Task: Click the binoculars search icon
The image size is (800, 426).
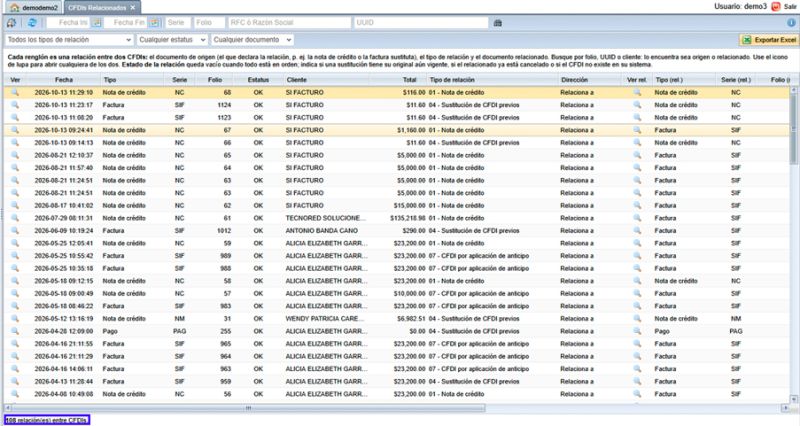Action: (x=497, y=23)
